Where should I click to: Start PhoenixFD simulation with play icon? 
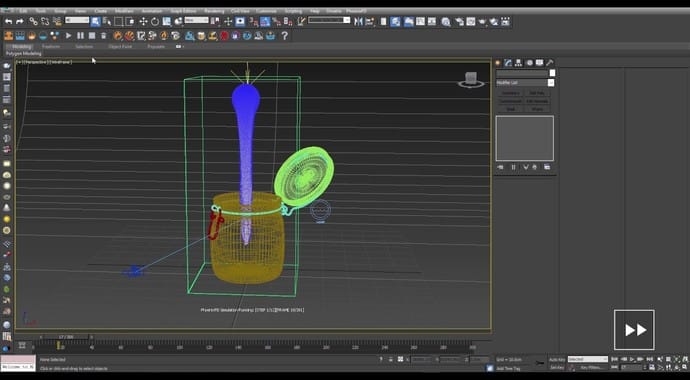68,36
